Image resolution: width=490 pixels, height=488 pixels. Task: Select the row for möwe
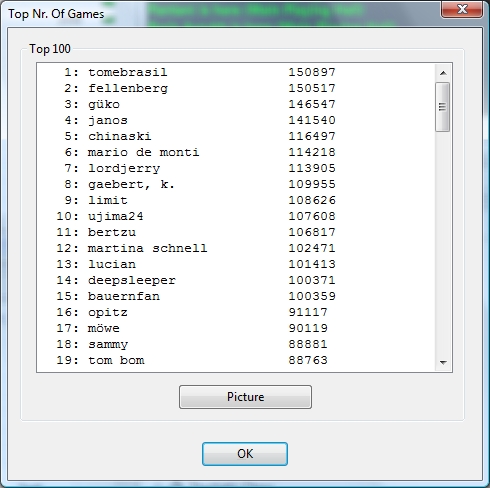[236, 328]
